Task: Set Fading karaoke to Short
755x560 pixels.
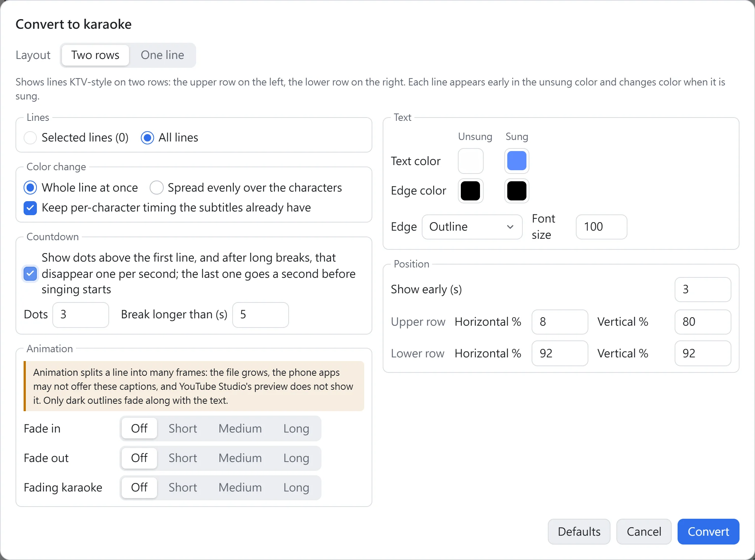Action: click(183, 487)
